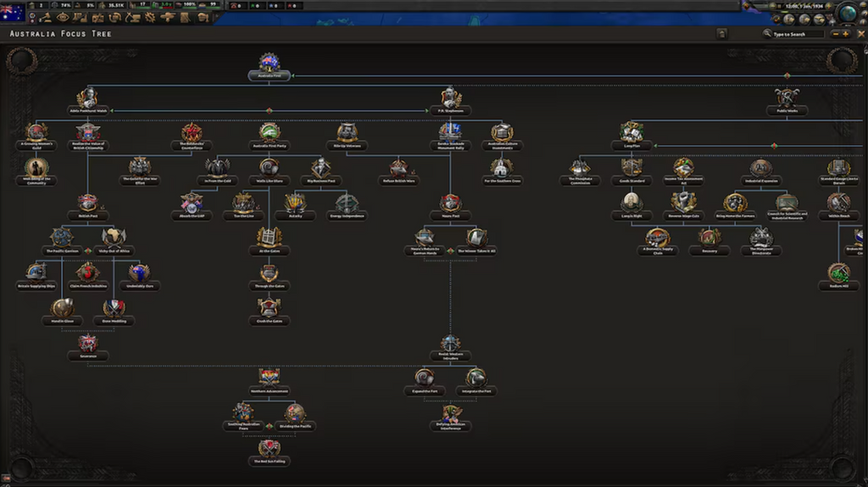Select The Guild for the War Effort
The height and width of the screenshot is (487, 868).
[140, 172]
